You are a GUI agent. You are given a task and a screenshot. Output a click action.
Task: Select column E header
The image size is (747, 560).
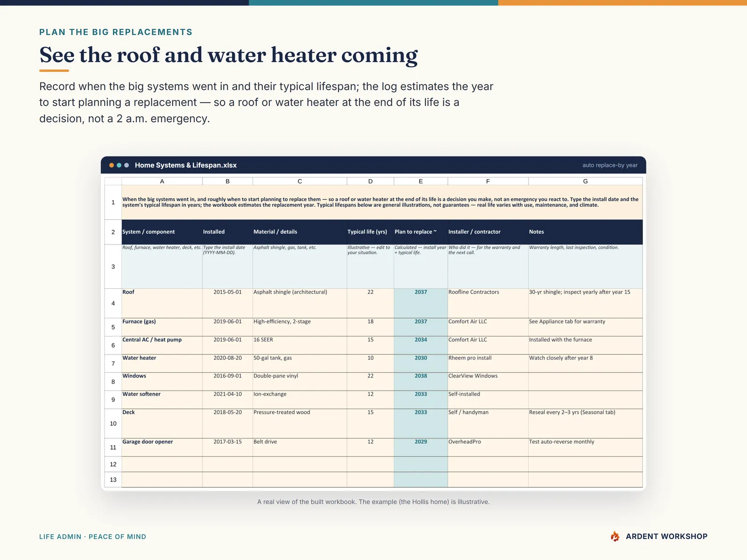tap(421, 181)
